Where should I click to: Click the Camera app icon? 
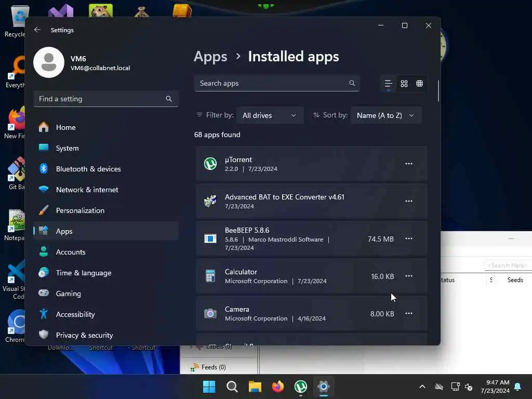[x=210, y=313]
